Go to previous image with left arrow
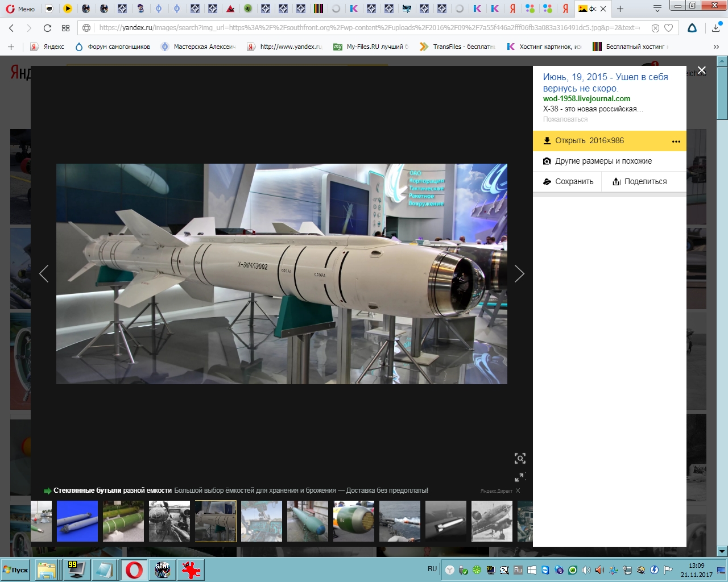Viewport: 728px width, 582px height. pyautogui.click(x=44, y=274)
